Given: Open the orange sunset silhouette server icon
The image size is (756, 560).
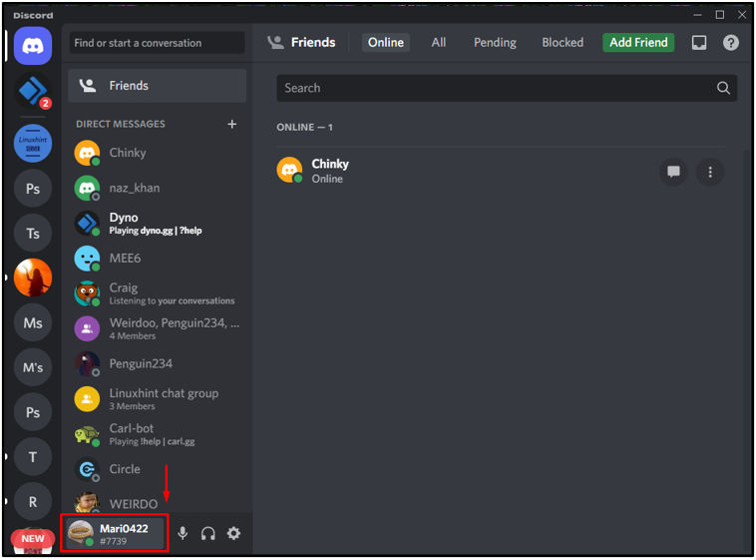Looking at the screenshot, I should pyautogui.click(x=33, y=278).
